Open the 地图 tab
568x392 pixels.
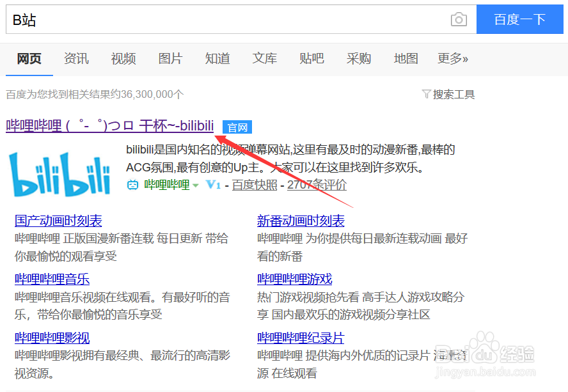point(406,58)
